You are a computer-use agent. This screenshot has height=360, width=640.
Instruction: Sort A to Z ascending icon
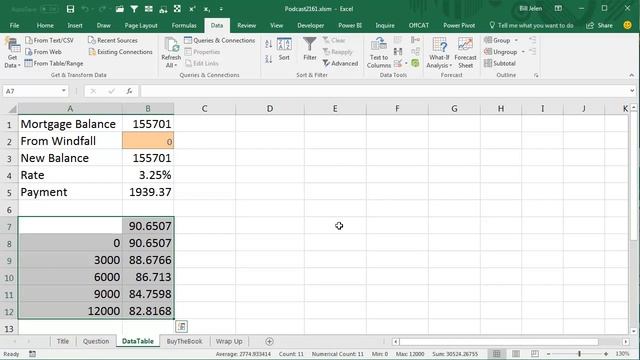click(268, 44)
